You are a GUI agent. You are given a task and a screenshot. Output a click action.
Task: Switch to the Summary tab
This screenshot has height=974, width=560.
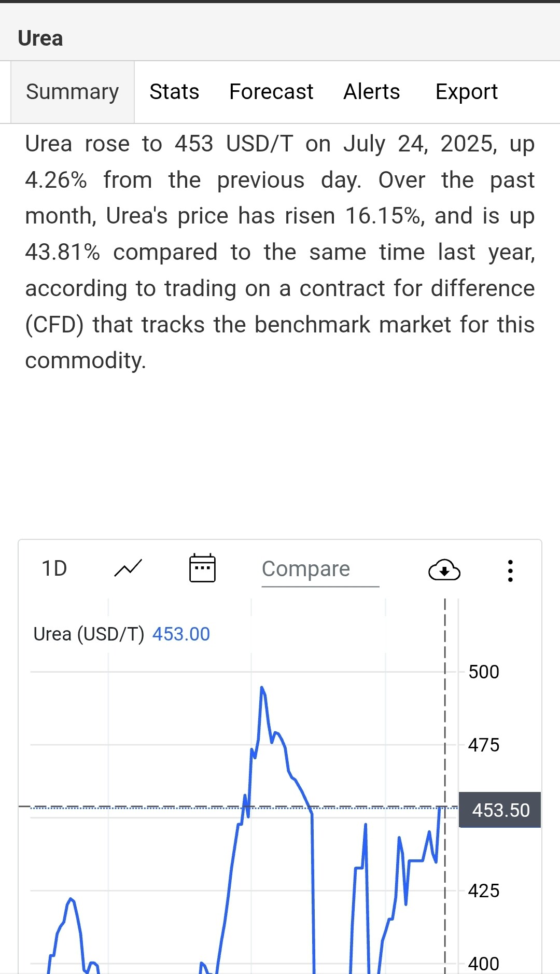tap(73, 92)
